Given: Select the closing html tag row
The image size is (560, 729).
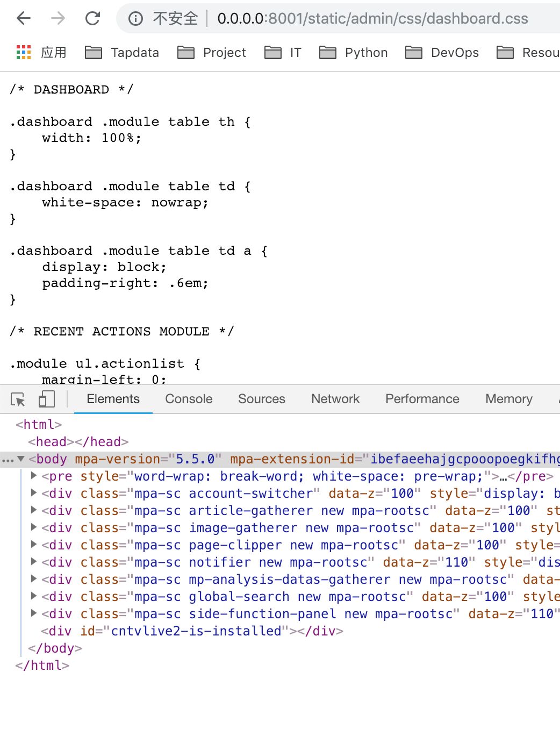Looking at the screenshot, I should pyautogui.click(x=280, y=666).
